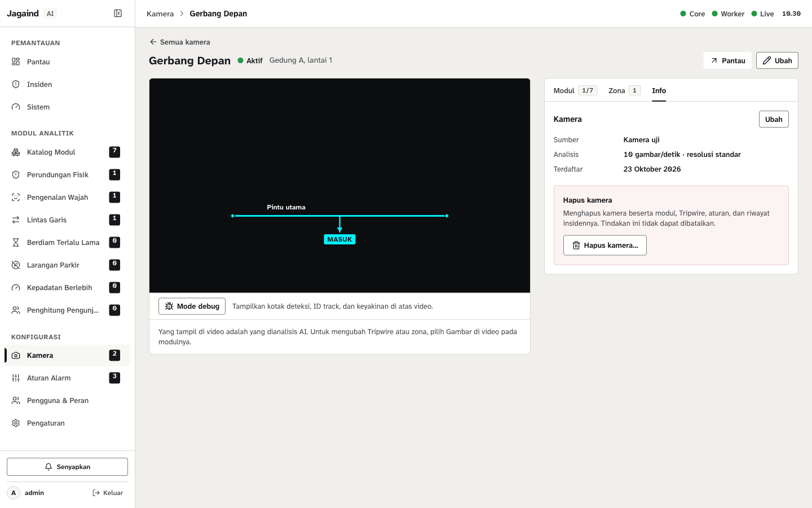The width and height of the screenshot is (812, 508).
Task: Click the 23 Oktober 2026 value
Action: tap(652, 169)
